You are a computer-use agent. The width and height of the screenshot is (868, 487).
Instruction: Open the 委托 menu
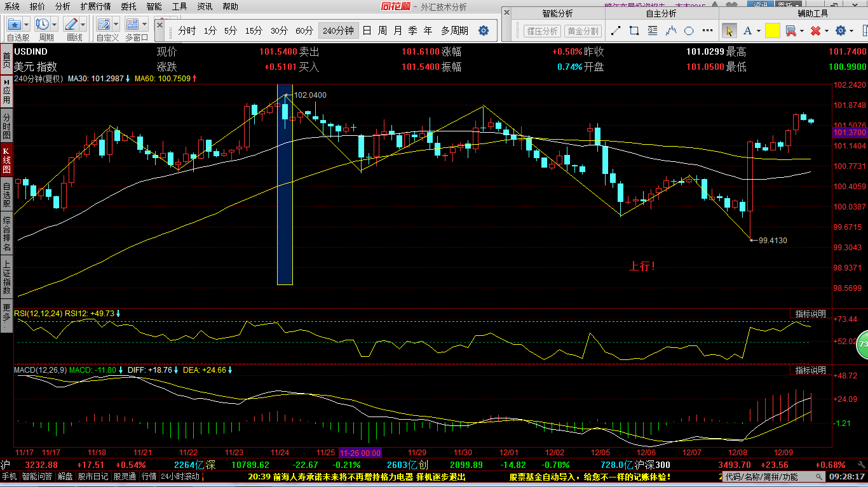click(x=128, y=6)
